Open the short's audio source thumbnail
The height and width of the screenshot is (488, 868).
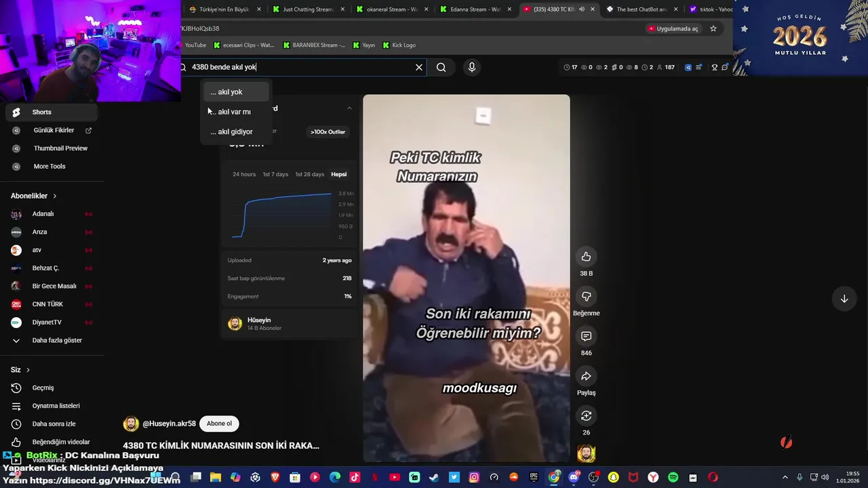click(x=586, y=453)
